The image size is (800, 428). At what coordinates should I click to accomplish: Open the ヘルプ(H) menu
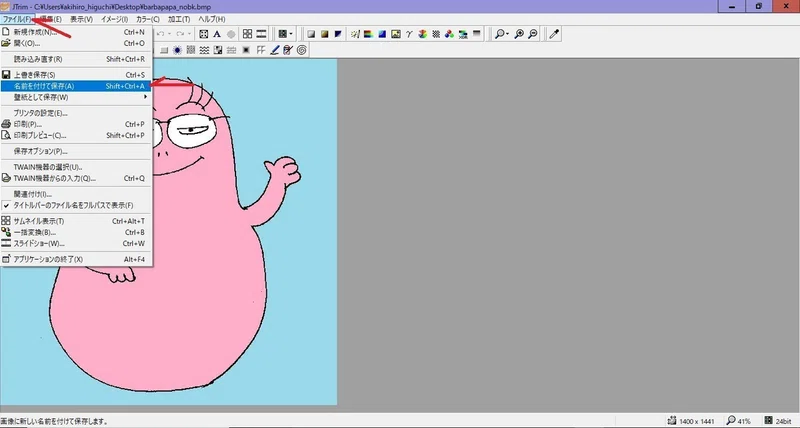pos(211,19)
